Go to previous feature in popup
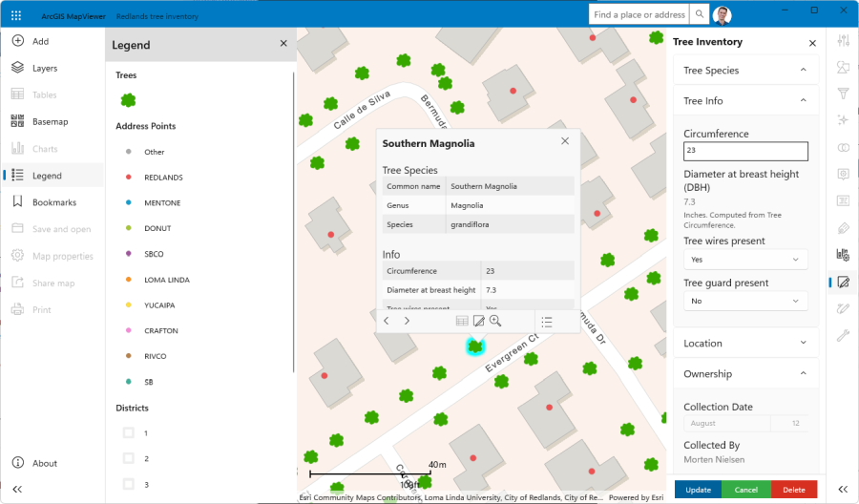The width and height of the screenshot is (859, 504). 387,321
